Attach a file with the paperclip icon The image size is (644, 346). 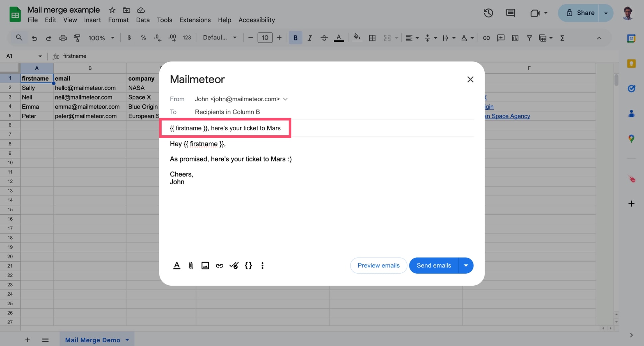[x=191, y=265]
